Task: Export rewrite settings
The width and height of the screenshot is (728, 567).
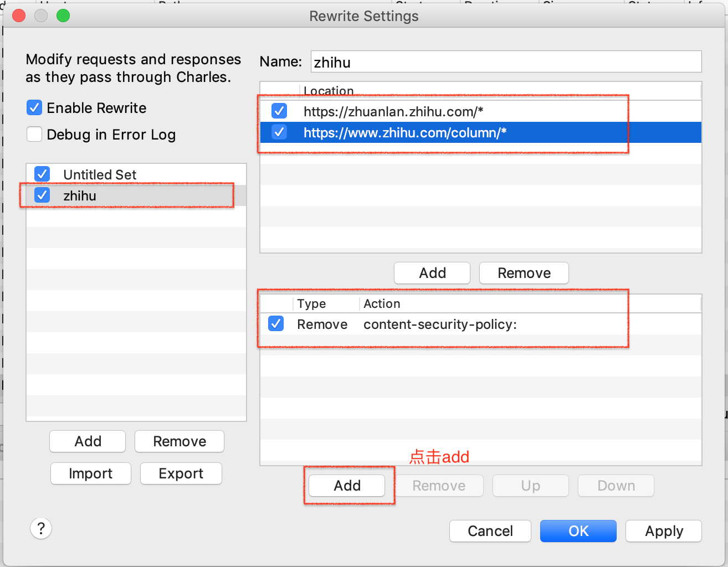Action: [x=181, y=473]
